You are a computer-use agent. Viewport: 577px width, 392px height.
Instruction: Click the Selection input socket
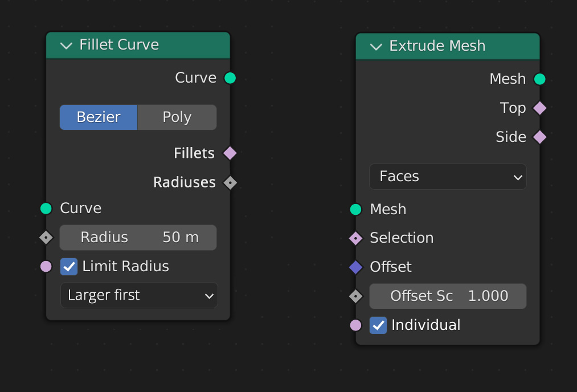click(x=356, y=239)
